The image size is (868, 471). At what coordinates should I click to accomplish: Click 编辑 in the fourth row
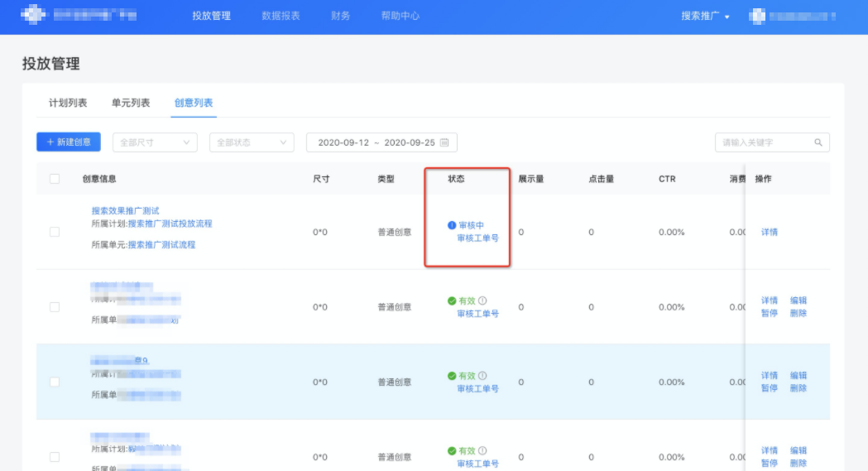pyautogui.click(x=798, y=450)
